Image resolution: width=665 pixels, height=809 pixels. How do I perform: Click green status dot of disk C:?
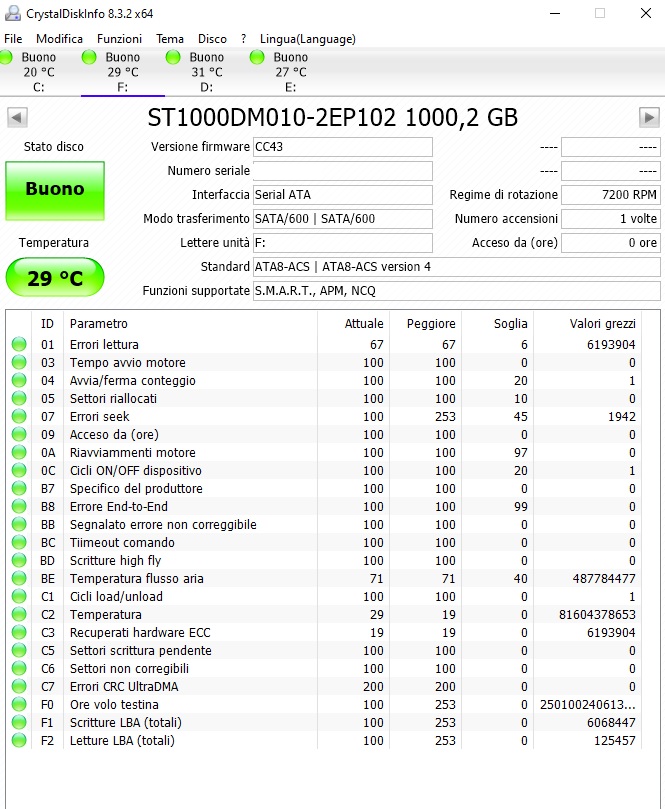pos(6,57)
